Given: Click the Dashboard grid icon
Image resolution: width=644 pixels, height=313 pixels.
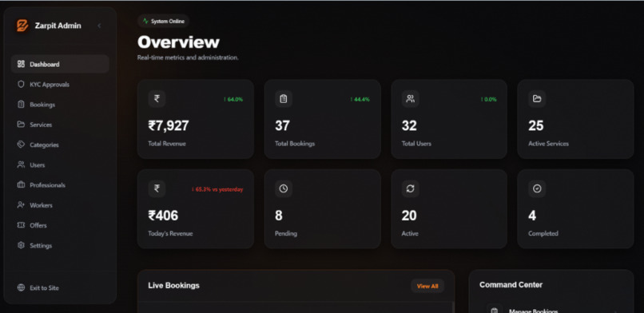Looking at the screenshot, I should click(21, 64).
